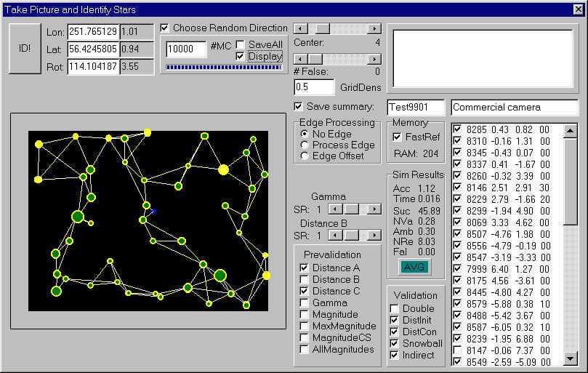Toggle the Save summary checkbox
The image size is (588, 373).
click(298, 107)
